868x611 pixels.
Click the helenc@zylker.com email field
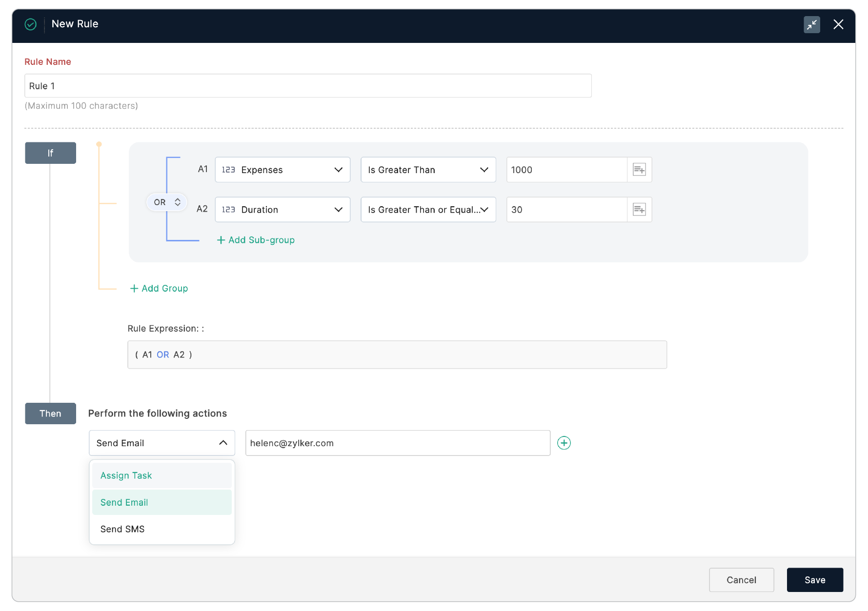(398, 443)
